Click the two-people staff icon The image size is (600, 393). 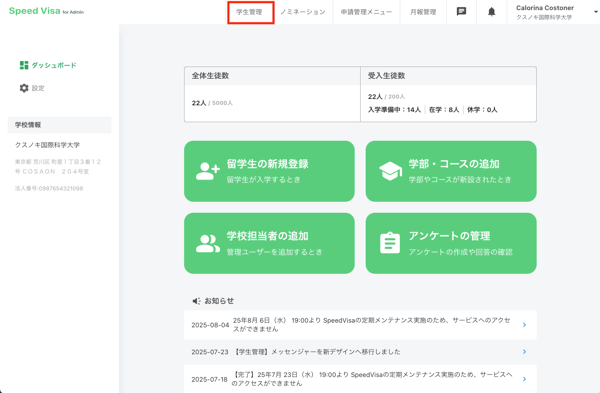pyautogui.click(x=207, y=243)
